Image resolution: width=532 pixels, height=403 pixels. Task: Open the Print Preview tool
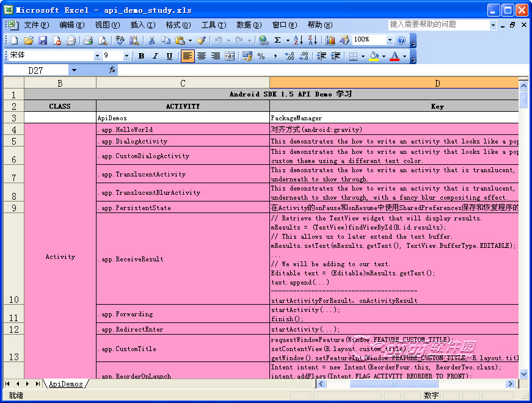tap(103, 40)
